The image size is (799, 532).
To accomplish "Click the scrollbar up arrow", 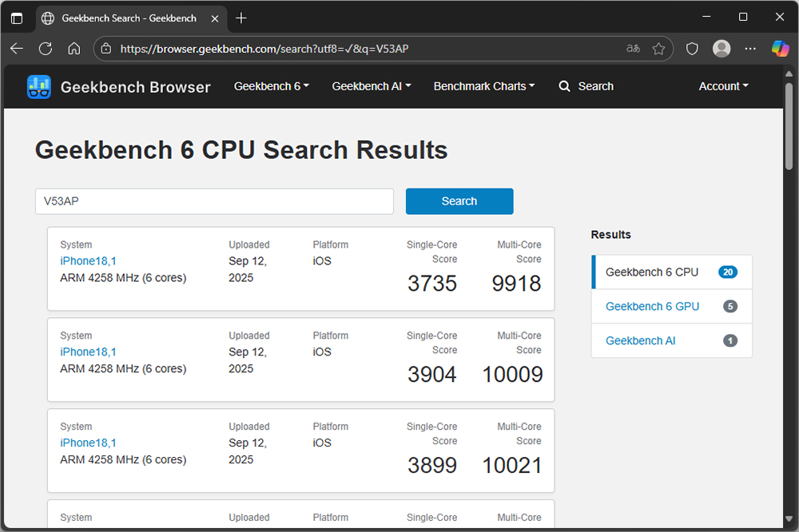I will 789,73.
